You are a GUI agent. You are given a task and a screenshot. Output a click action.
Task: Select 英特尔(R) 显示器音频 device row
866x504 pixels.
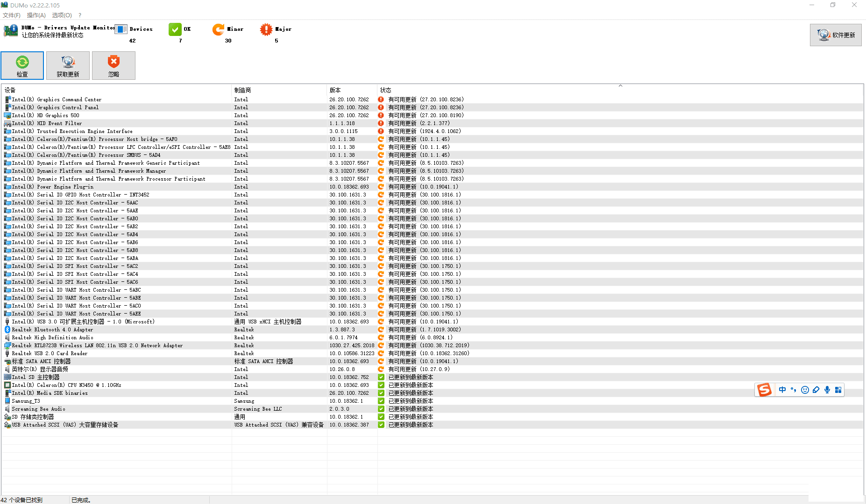(432, 369)
